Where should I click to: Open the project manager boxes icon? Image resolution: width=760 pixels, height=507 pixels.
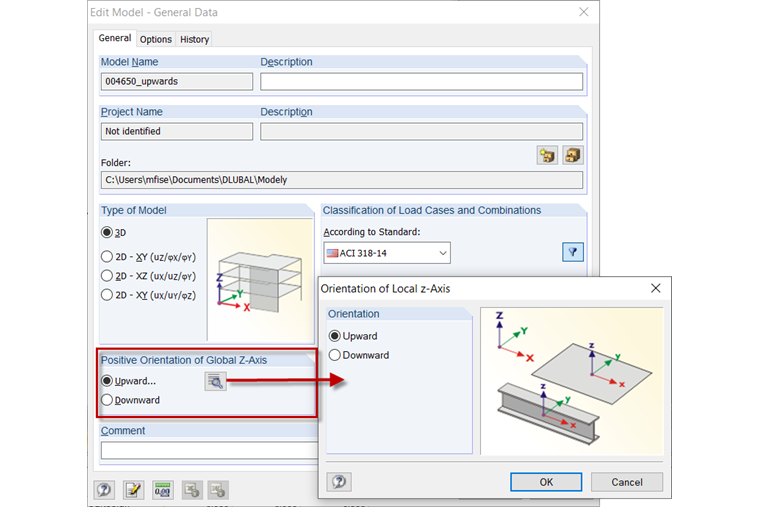(x=572, y=156)
